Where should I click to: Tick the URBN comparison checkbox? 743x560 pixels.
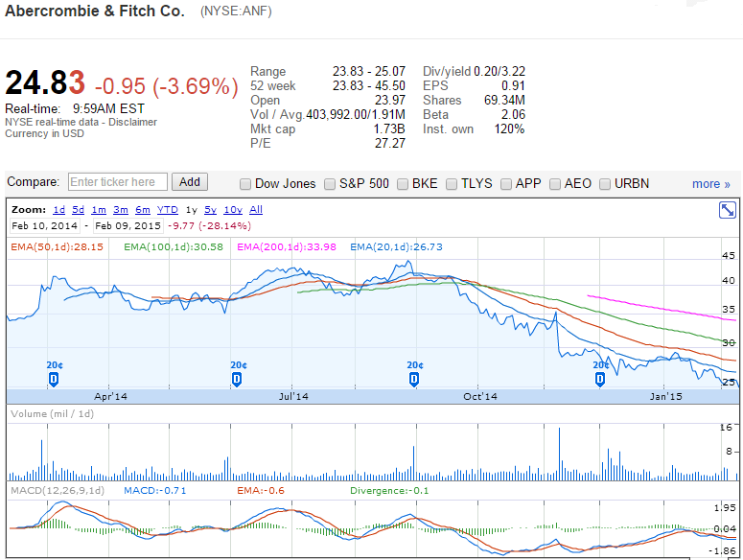coord(605,184)
